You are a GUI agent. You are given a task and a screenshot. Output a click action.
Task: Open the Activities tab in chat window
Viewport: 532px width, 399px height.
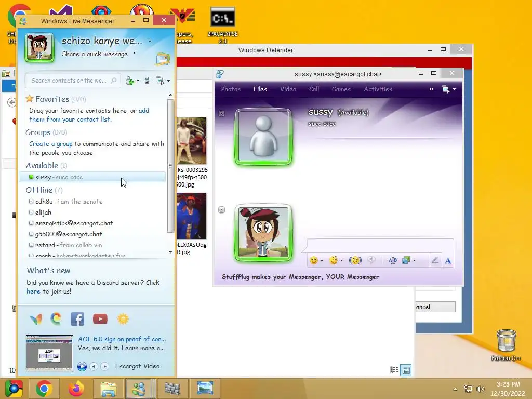coord(378,89)
